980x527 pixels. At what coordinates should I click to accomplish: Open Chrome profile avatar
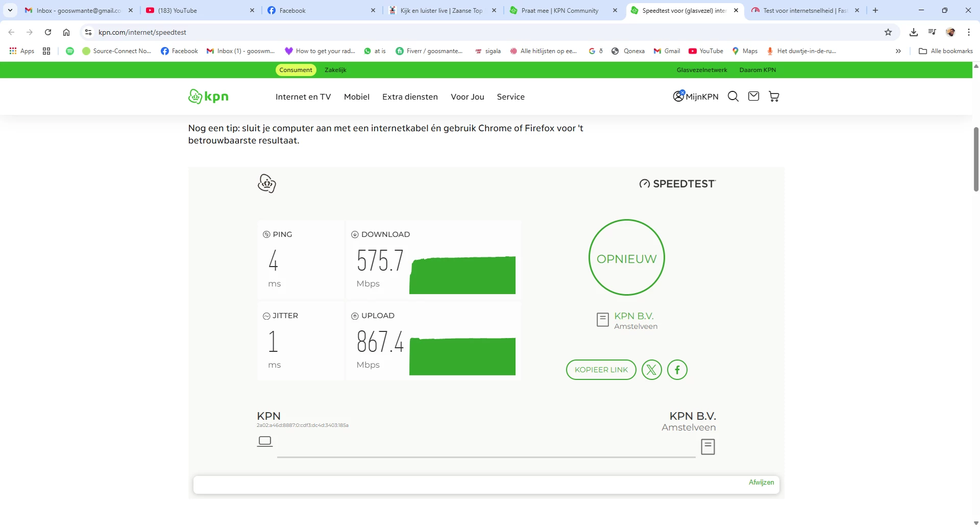(950, 32)
